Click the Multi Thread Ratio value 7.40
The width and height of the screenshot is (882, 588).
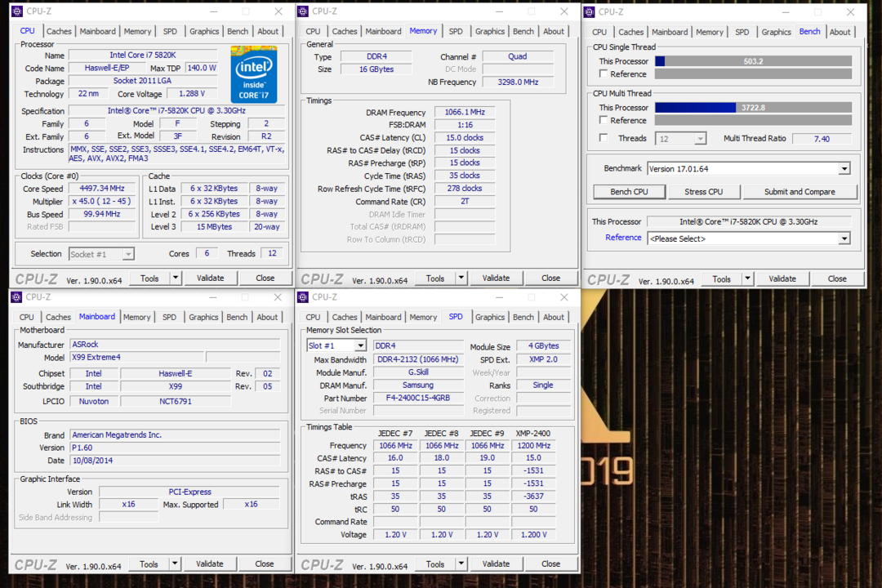click(x=822, y=139)
